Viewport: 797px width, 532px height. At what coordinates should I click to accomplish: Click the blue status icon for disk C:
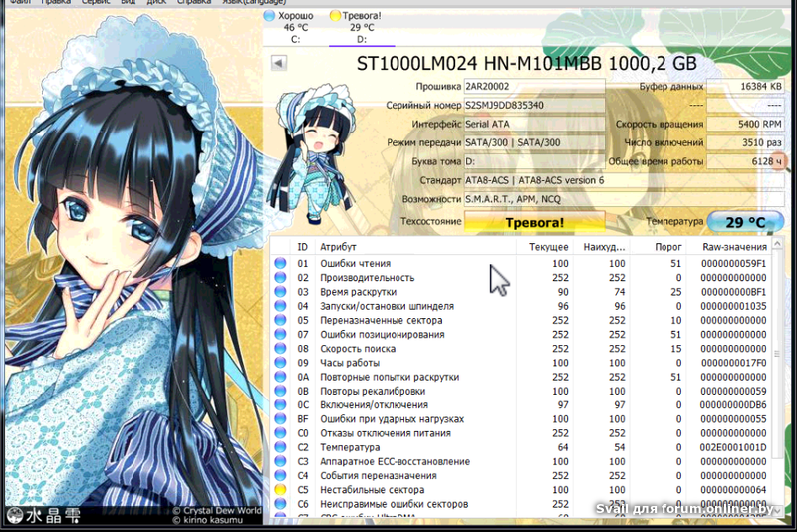click(x=269, y=16)
